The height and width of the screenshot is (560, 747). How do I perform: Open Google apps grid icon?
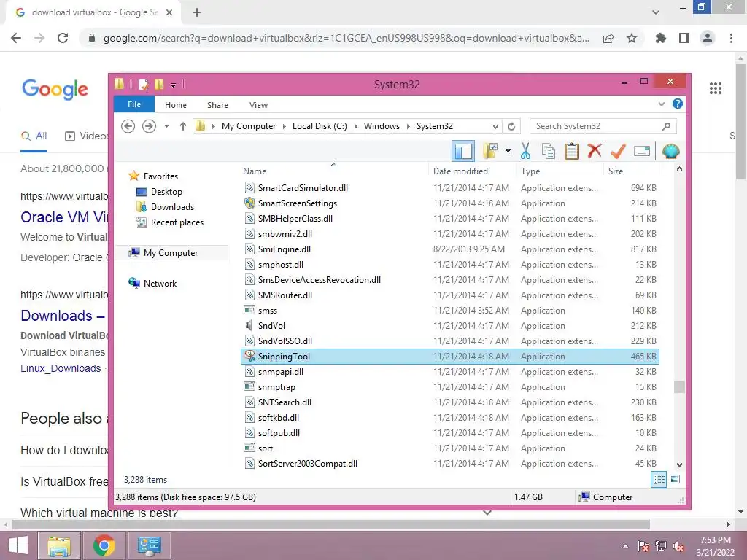point(715,88)
